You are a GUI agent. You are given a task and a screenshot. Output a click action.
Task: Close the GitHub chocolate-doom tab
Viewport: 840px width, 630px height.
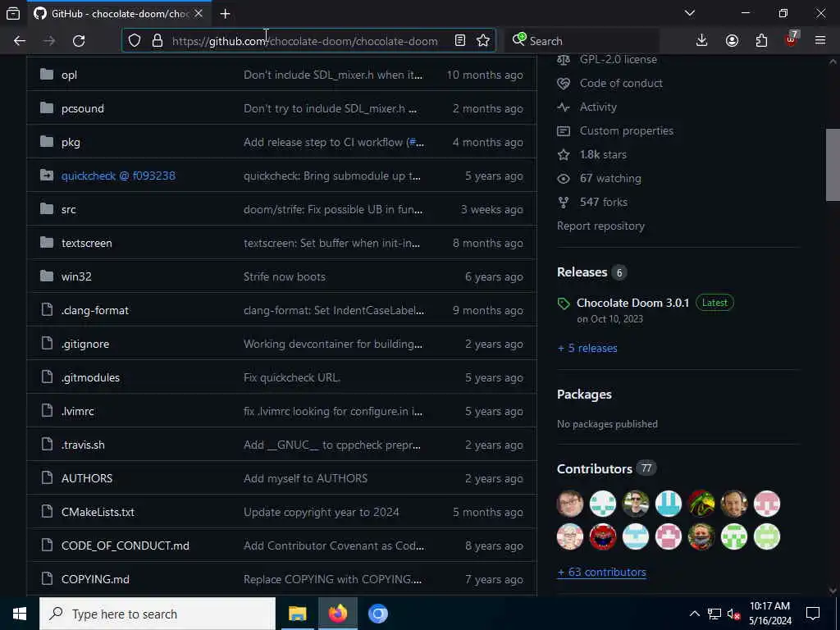tap(199, 13)
